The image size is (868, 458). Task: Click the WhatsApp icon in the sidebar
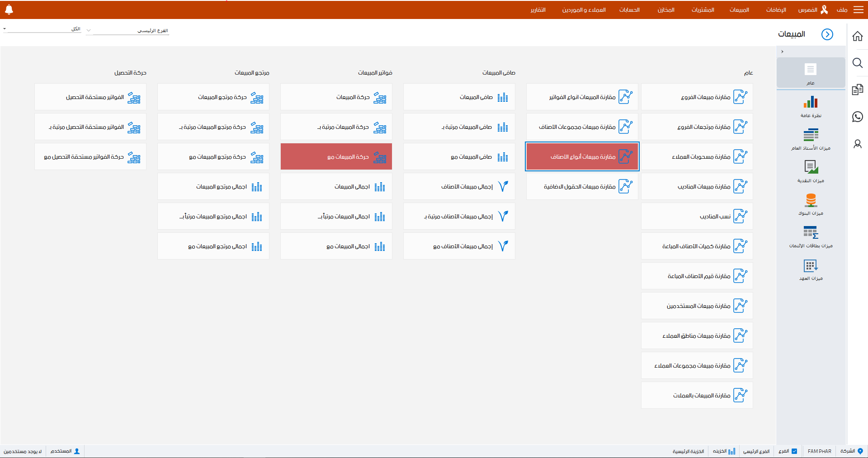[x=857, y=117]
